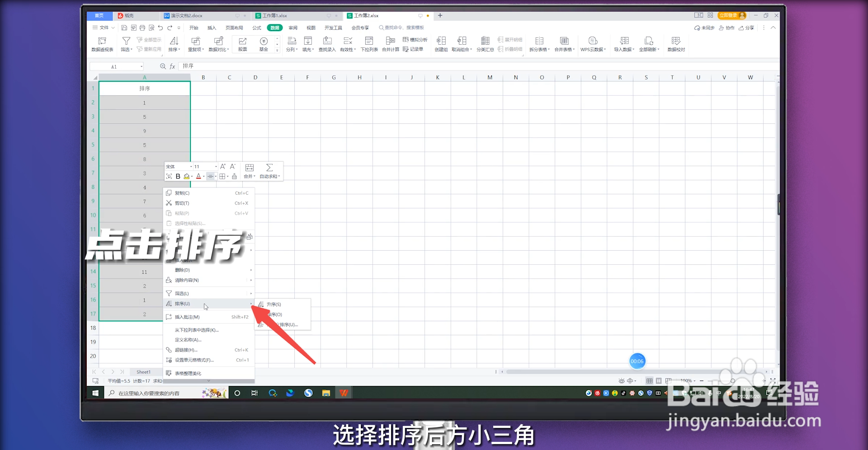Viewport: 868px width, 450px height.
Task: Click the 合并计算 consolidate icon
Action: pyautogui.click(x=390, y=44)
